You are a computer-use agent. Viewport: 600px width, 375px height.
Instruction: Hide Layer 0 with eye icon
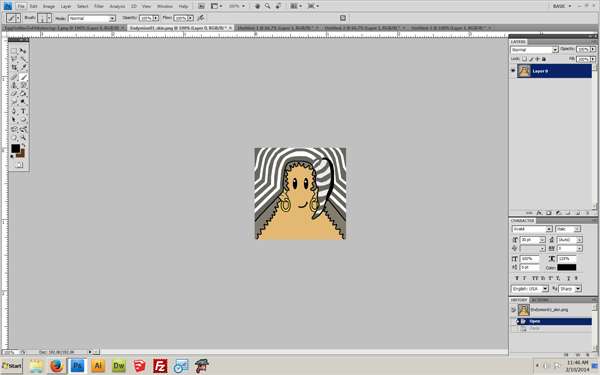[513, 71]
